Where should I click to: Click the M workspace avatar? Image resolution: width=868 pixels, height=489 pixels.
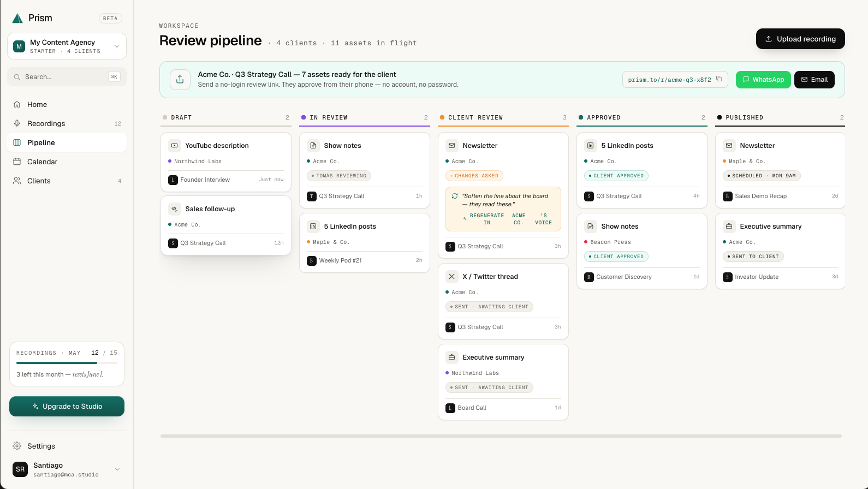[x=20, y=46]
